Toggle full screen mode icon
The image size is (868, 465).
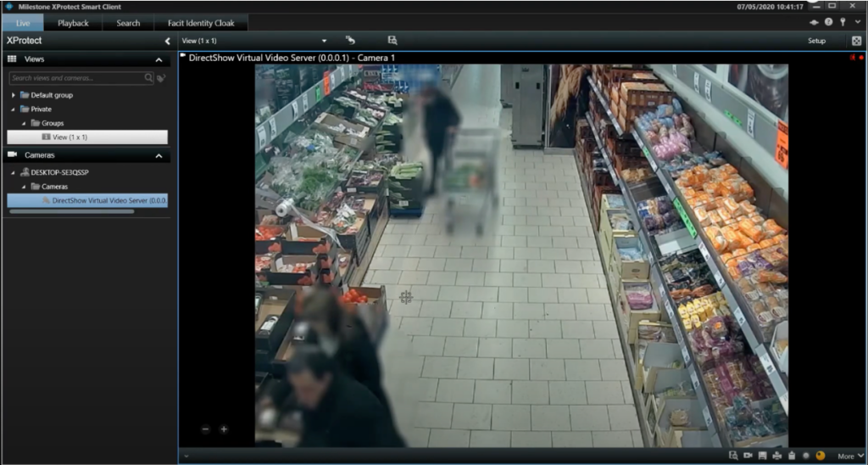(856, 41)
